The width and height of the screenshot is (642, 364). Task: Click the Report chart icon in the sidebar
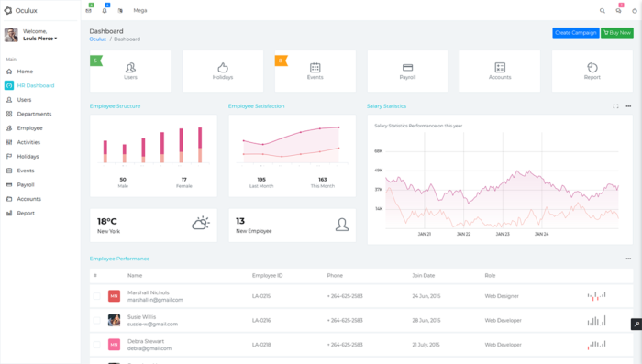[x=9, y=213]
